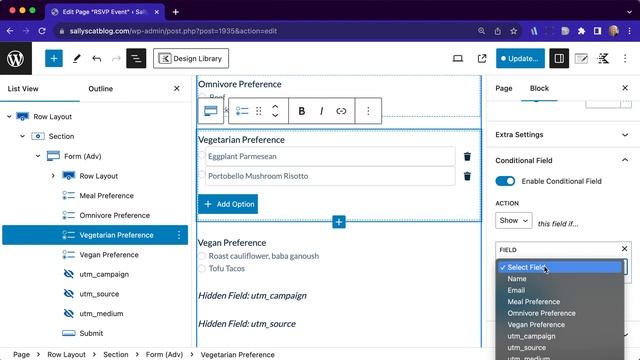Toggle Enable Conditional Field switch
Image resolution: width=640 pixels, height=360 pixels.
505,181
